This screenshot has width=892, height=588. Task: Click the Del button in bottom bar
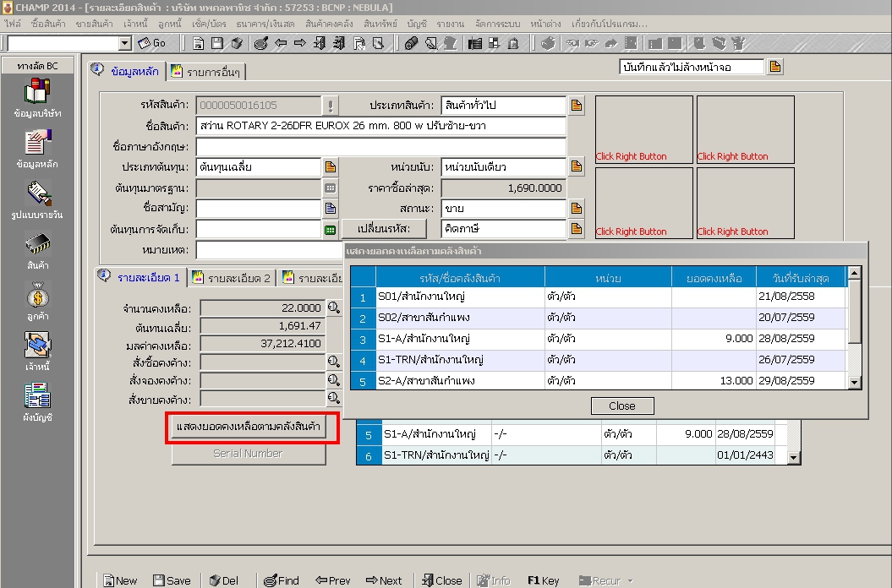tap(224, 580)
